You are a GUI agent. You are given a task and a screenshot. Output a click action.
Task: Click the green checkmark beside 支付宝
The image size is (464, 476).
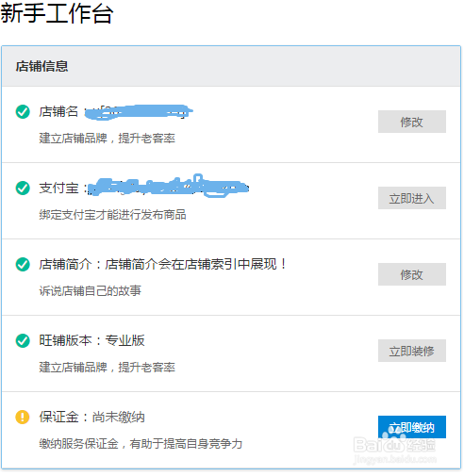click(x=23, y=188)
